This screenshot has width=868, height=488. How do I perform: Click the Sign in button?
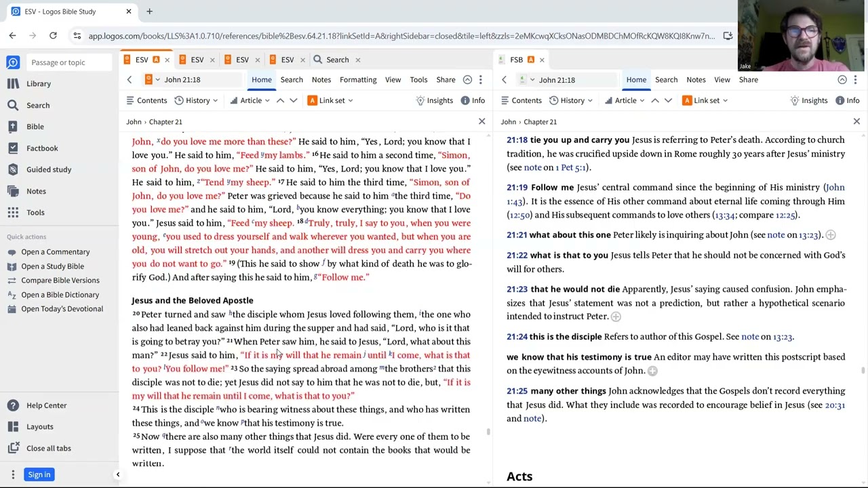[39, 474]
